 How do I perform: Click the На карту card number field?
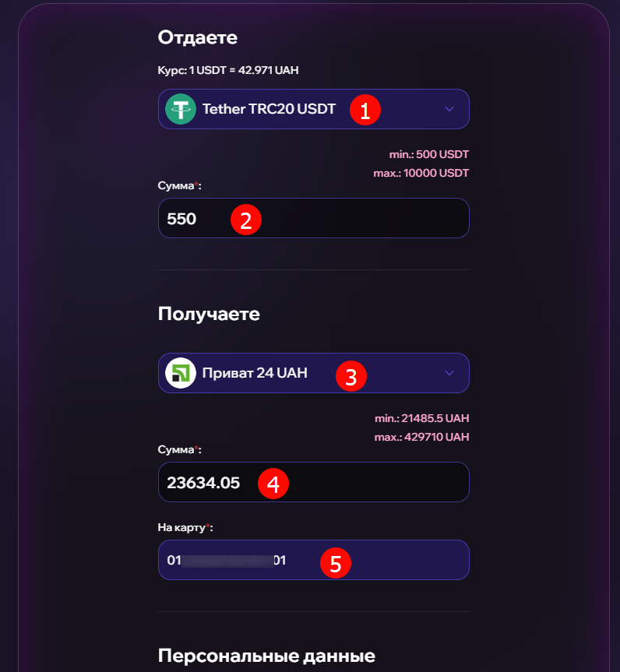pos(314,560)
